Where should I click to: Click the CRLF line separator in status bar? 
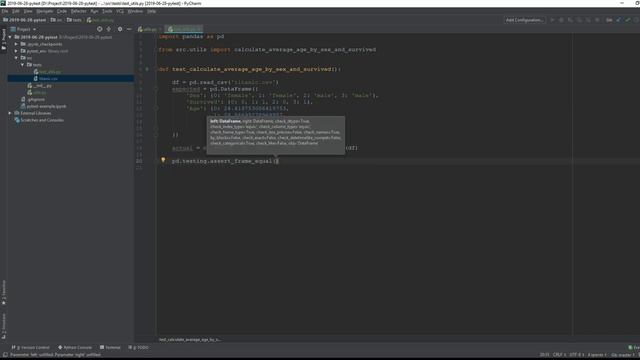[x=559, y=355]
